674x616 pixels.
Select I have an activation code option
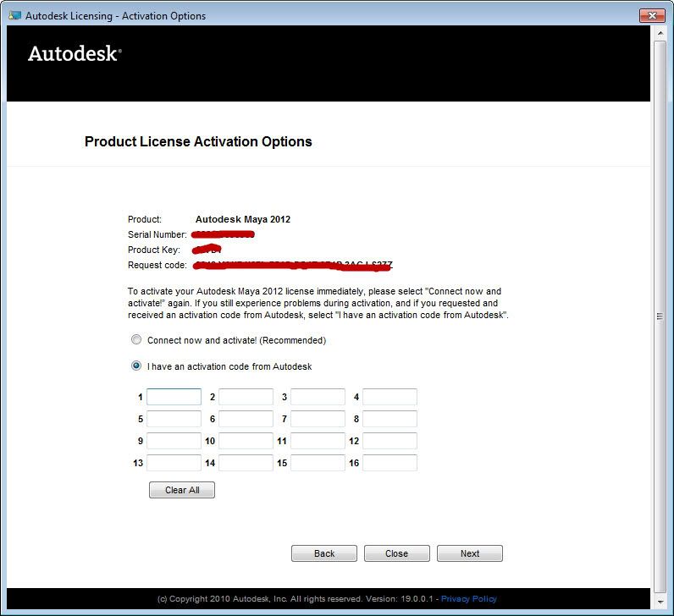pos(136,366)
